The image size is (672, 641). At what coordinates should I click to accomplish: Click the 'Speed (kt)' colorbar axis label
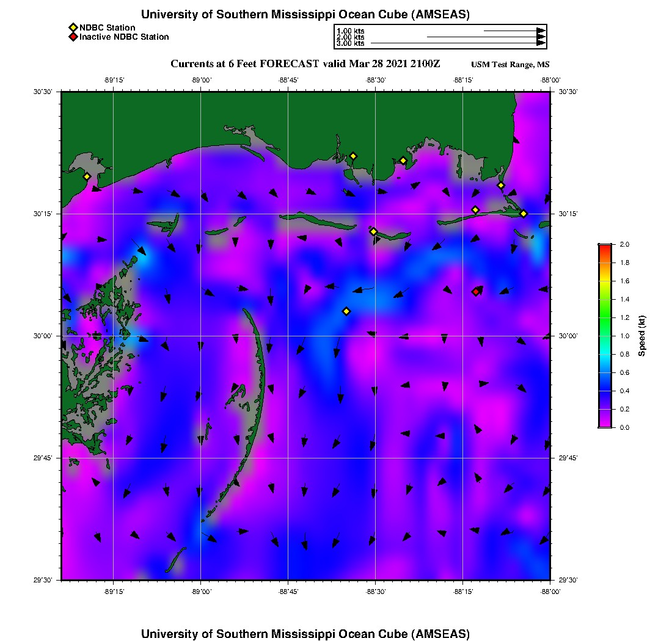click(x=642, y=336)
